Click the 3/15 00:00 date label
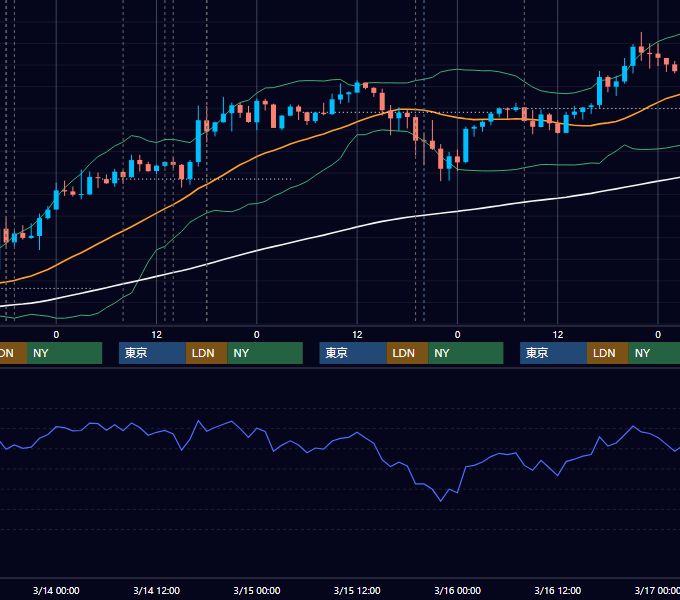Image resolution: width=680 pixels, height=600 pixels. tap(257, 590)
